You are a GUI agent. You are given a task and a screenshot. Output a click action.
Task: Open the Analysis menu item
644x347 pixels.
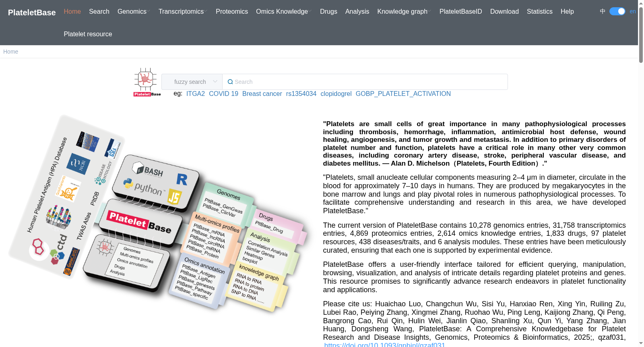tap(357, 11)
